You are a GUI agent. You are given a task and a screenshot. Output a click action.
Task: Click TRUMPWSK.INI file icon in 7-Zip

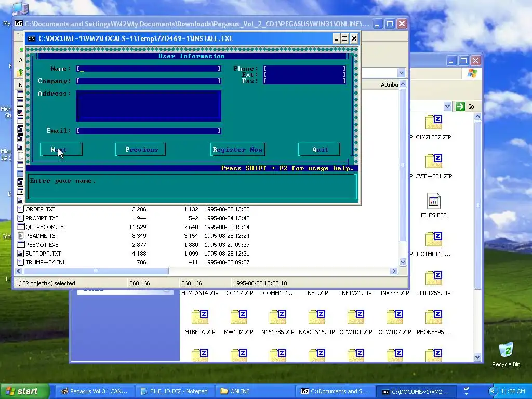point(20,262)
